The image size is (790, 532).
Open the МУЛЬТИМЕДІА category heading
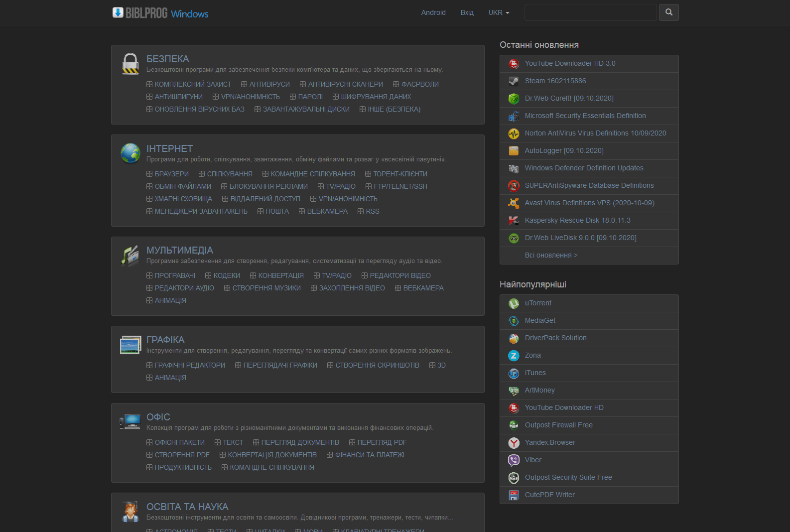[180, 250]
